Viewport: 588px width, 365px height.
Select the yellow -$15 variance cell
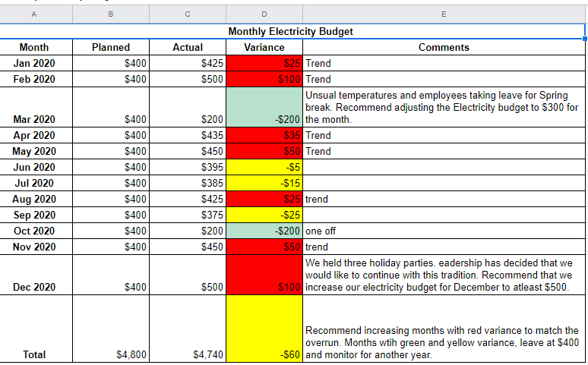coord(264,183)
